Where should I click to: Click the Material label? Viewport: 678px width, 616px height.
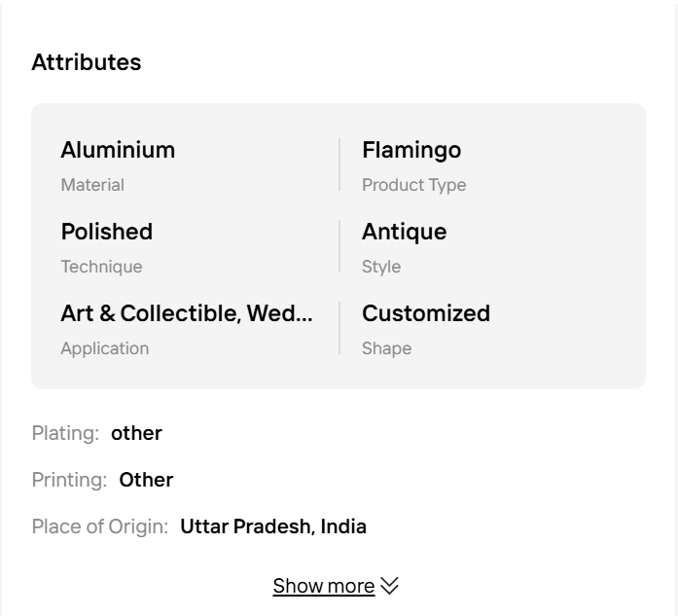point(92,185)
